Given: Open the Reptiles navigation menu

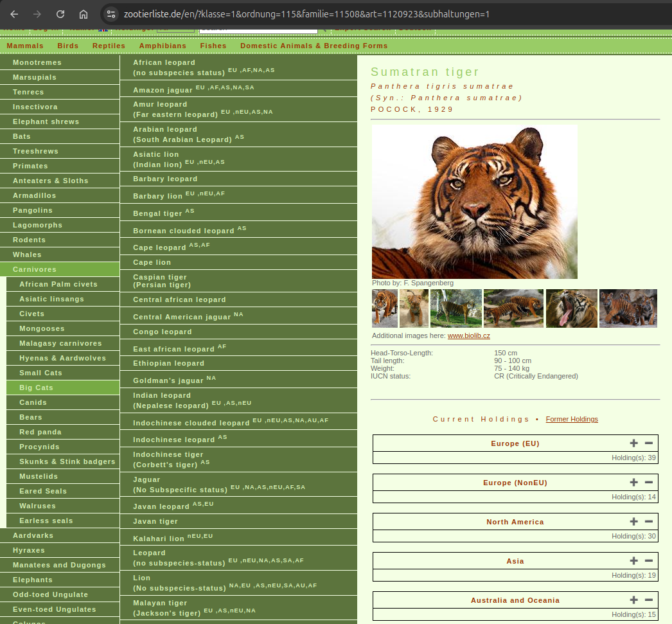Looking at the screenshot, I should [x=109, y=46].
